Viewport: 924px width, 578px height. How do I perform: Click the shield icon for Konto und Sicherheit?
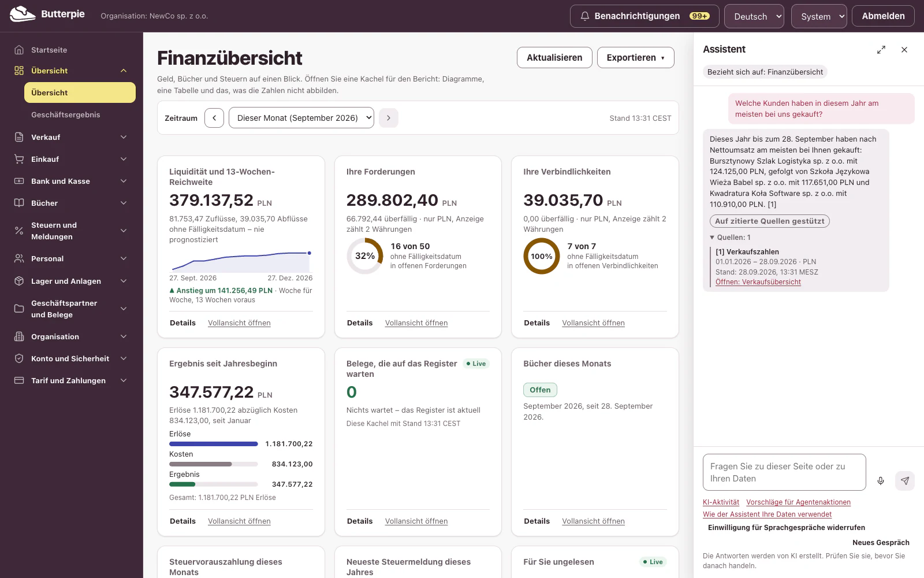[19, 358]
